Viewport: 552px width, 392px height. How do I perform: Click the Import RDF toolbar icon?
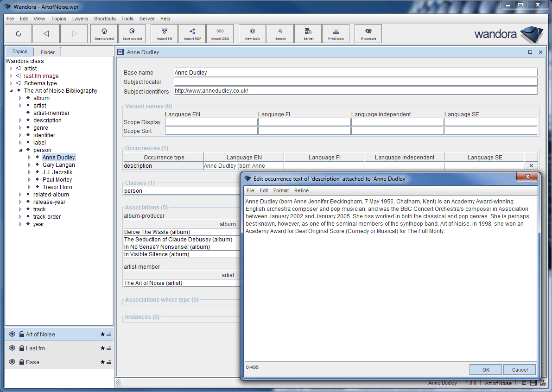pyautogui.click(x=192, y=33)
